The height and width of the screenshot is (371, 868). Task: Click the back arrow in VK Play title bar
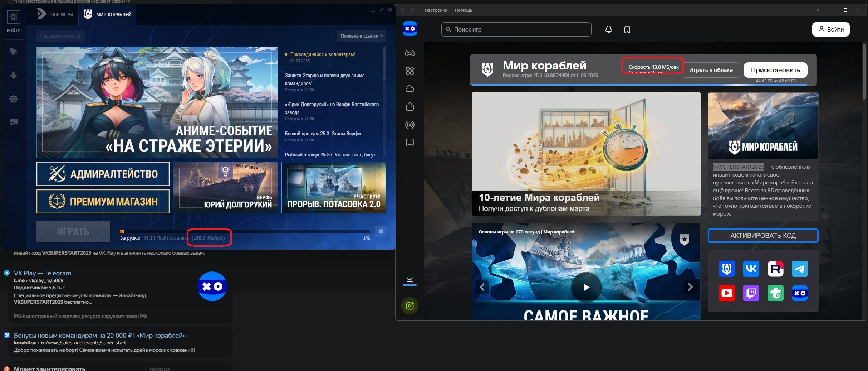403,10
